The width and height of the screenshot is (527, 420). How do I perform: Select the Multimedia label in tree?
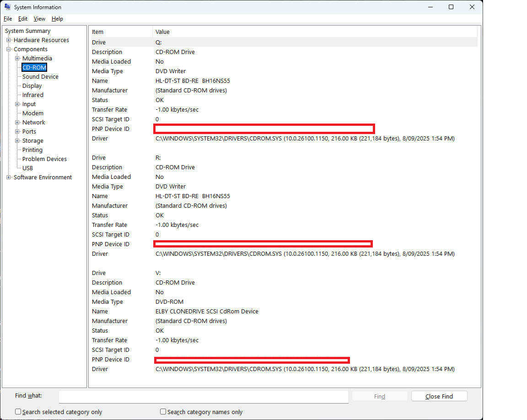(x=37, y=58)
